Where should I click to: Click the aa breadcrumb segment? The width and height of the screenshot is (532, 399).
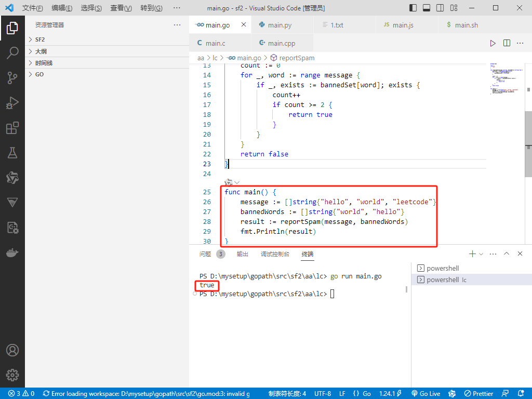pyautogui.click(x=201, y=58)
